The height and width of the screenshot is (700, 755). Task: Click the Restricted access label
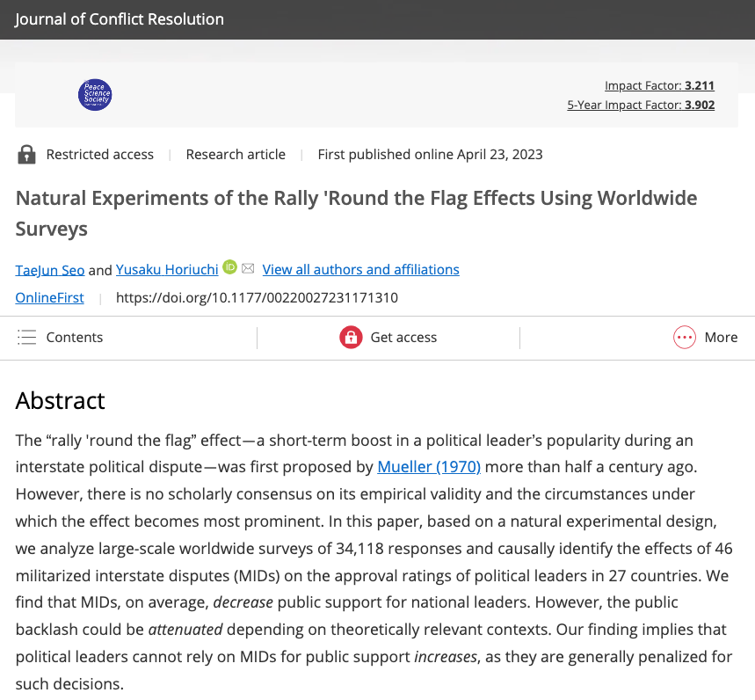[x=100, y=155]
